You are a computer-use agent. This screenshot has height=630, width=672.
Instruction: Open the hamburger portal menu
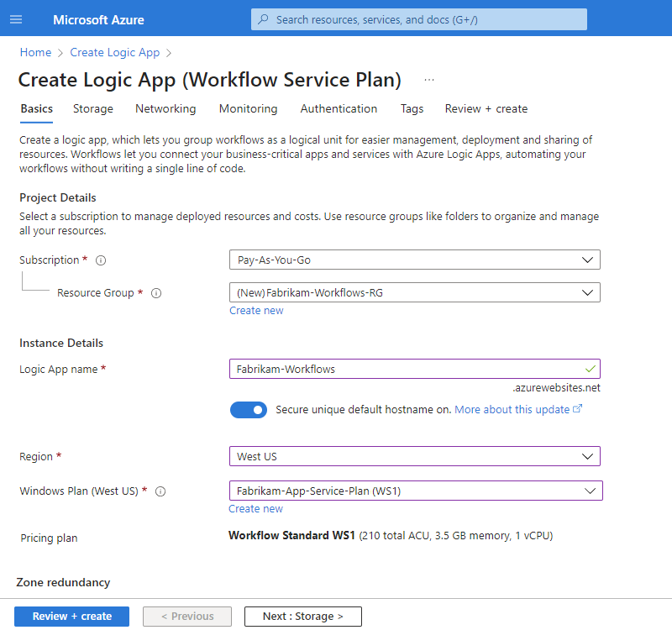(x=16, y=19)
